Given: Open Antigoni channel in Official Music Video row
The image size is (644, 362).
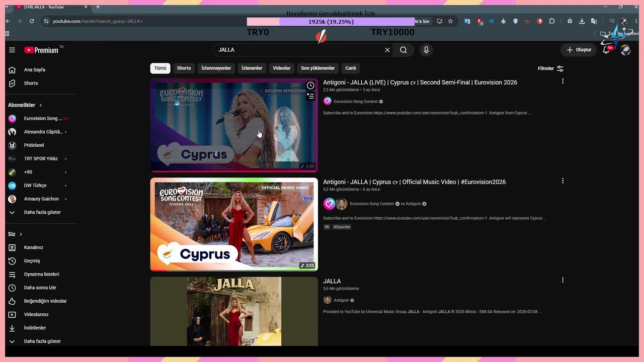Looking at the screenshot, I should (413, 204).
